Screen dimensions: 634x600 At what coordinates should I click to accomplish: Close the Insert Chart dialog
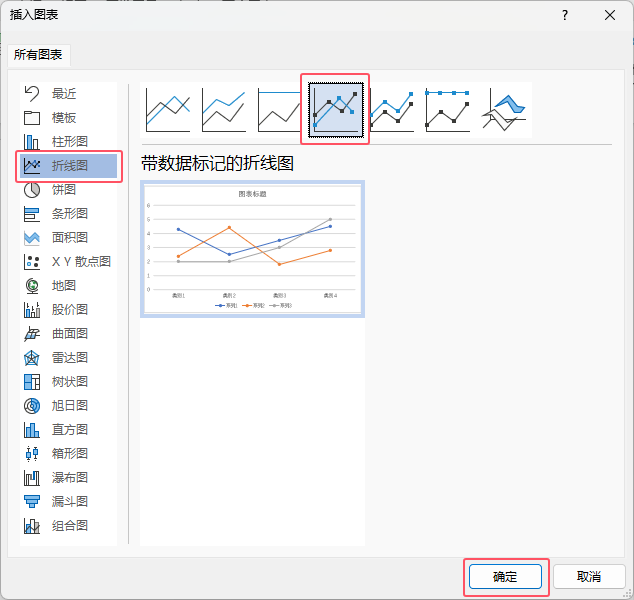[610, 15]
